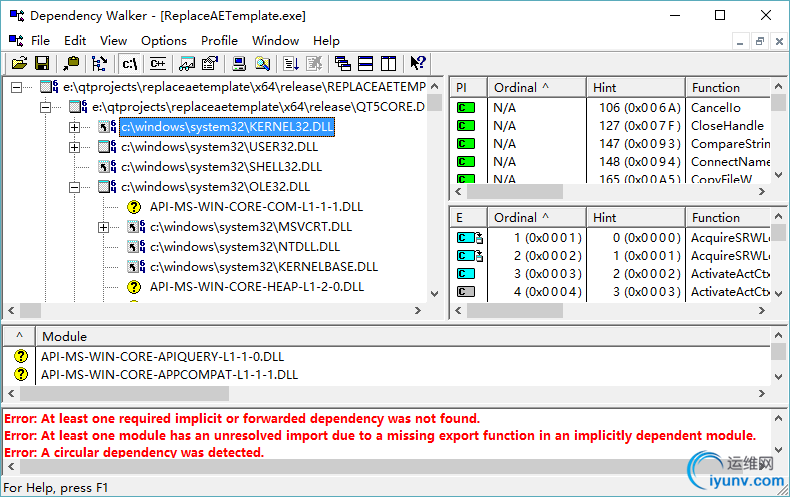This screenshot has height=497, width=790.
Task: Click the module icon beside USER32.DLL
Action: pyautogui.click(x=107, y=147)
